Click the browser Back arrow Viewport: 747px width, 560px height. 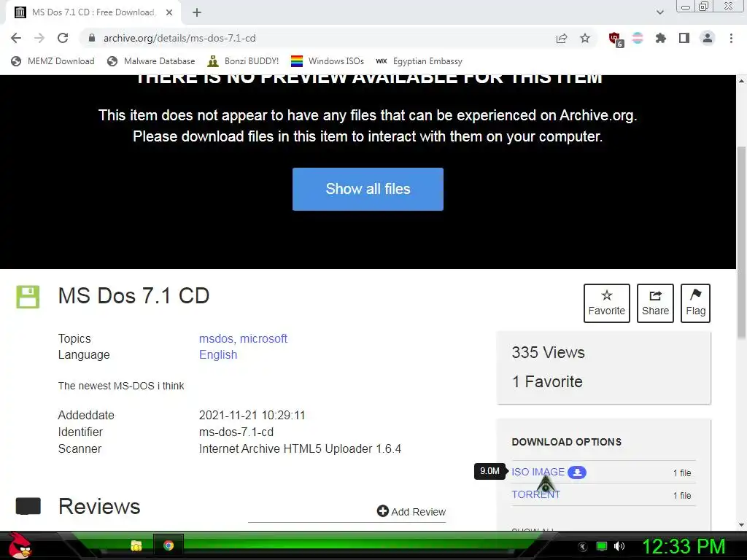(x=16, y=38)
